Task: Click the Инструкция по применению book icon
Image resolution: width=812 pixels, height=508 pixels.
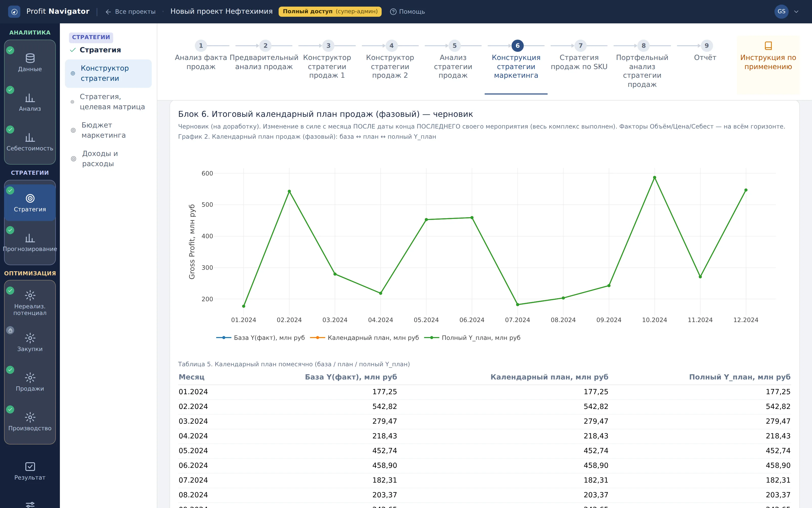Action: pyautogui.click(x=768, y=45)
